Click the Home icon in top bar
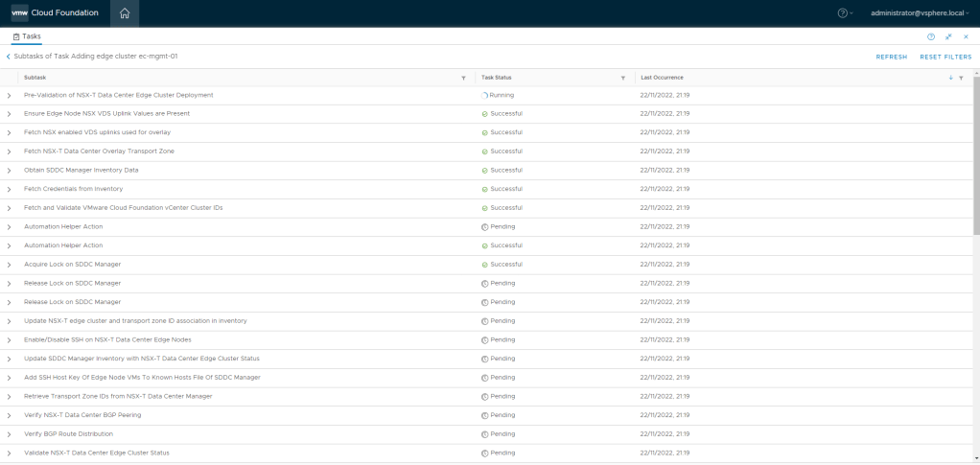 125,13
